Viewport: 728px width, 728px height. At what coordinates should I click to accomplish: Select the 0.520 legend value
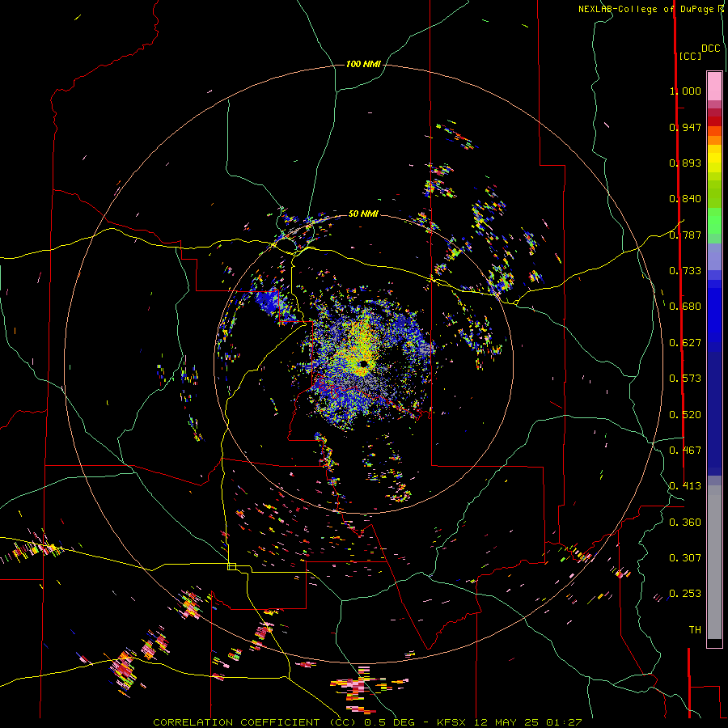coord(685,415)
